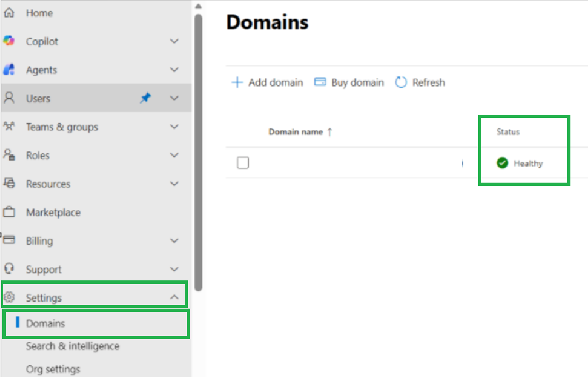Select Domains under Settings
Screen dimensions: 588x377
[x=96, y=324]
